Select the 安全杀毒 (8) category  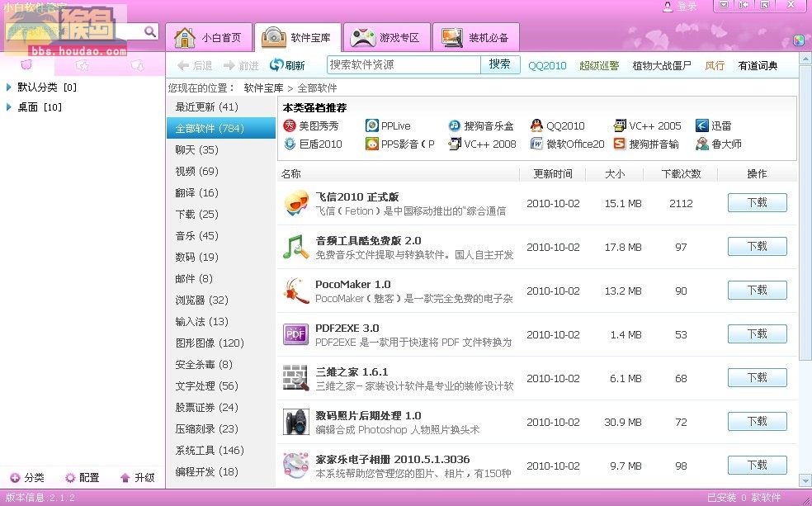click(x=221, y=364)
